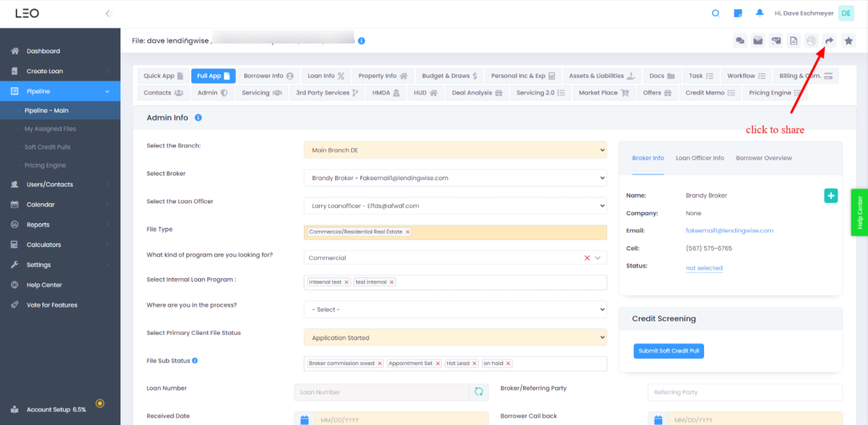Open the chat messages icon
Viewport: 868px width, 425px height.
pyautogui.click(x=740, y=41)
